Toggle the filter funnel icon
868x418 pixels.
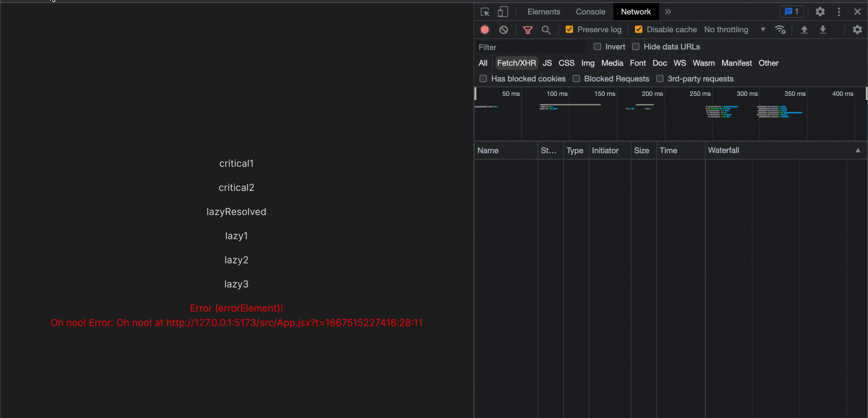527,30
